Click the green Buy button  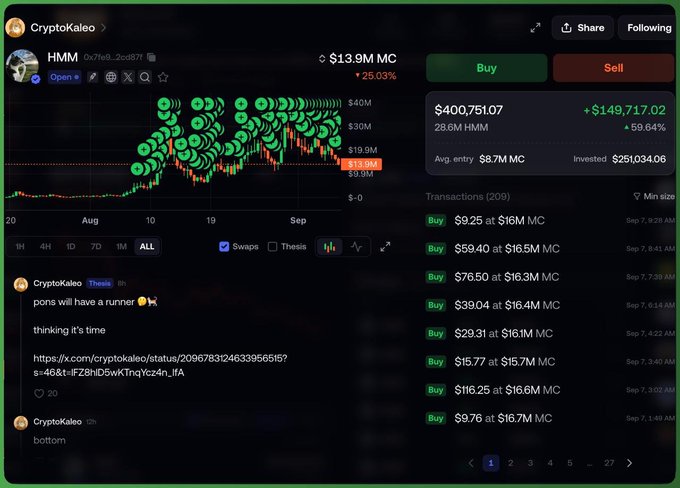(x=487, y=68)
